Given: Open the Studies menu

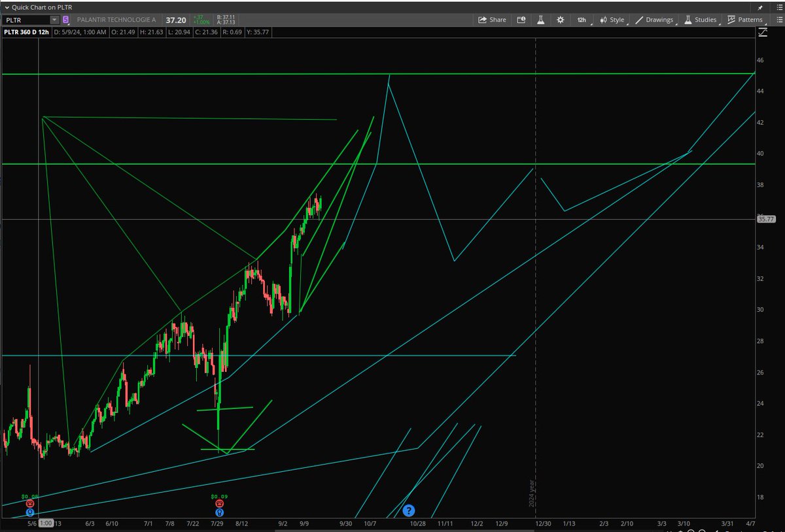Looking at the screenshot, I should coord(701,20).
